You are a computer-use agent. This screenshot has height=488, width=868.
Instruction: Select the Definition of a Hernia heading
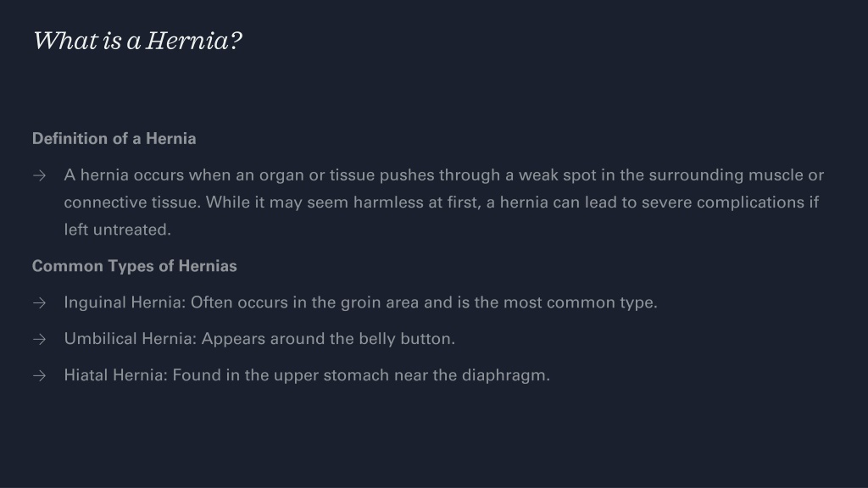114,138
